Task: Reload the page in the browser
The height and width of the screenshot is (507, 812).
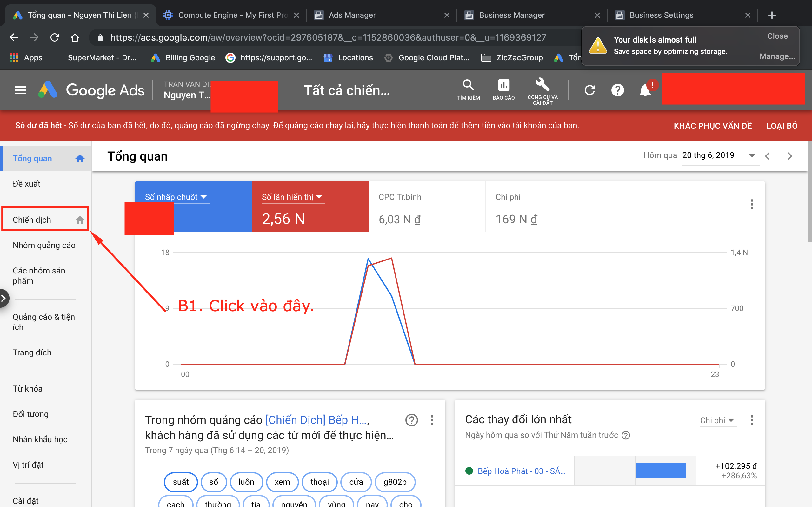Action: click(x=55, y=37)
